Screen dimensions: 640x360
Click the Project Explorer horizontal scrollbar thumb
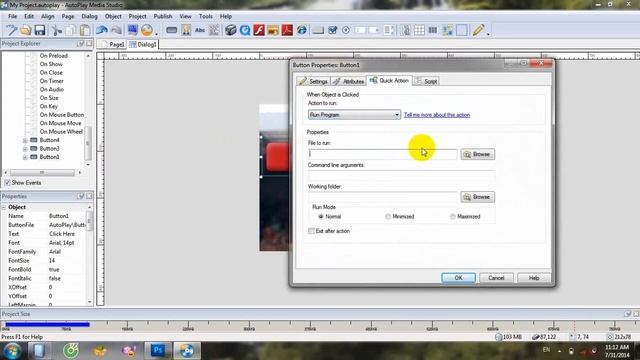42,173
